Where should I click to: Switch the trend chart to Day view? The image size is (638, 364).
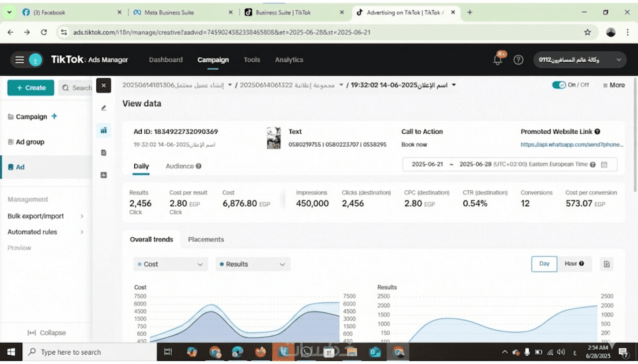[x=544, y=264]
